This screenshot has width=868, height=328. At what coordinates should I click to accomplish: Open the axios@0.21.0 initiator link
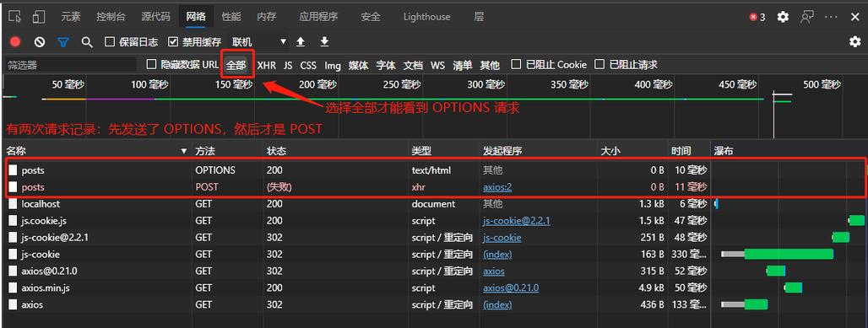tap(511, 288)
